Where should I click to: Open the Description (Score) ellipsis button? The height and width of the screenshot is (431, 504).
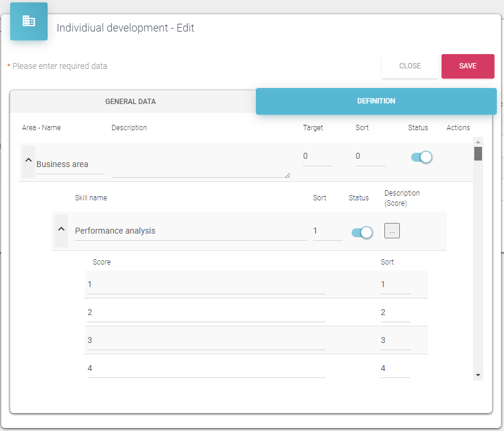(x=392, y=231)
